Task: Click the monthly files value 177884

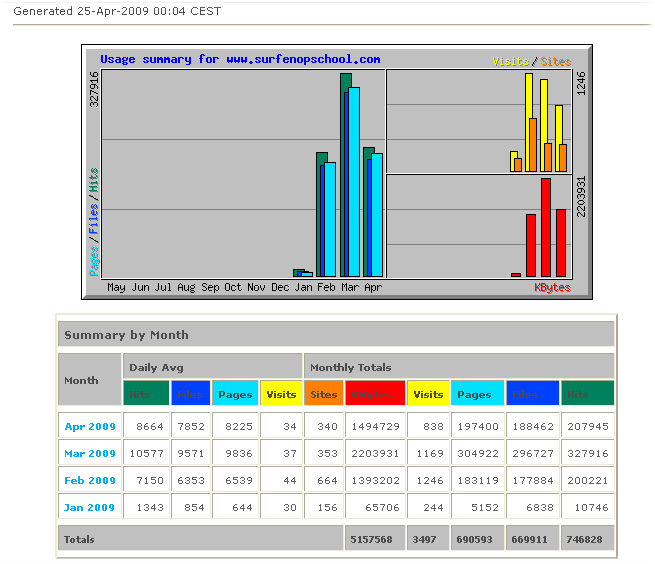Action: [x=533, y=480]
